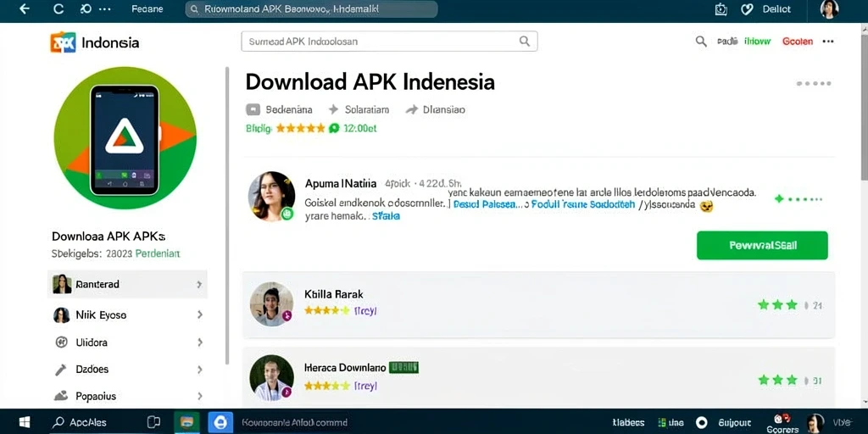Open the search icon near Padi

pos(701,41)
